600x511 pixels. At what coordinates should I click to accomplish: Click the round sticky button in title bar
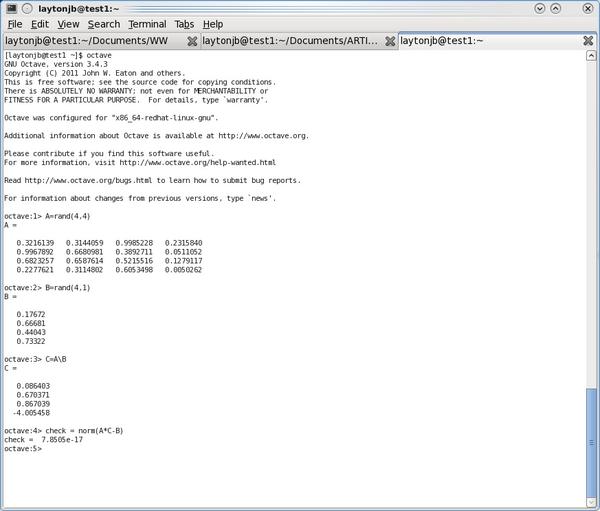tap(27, 8)
